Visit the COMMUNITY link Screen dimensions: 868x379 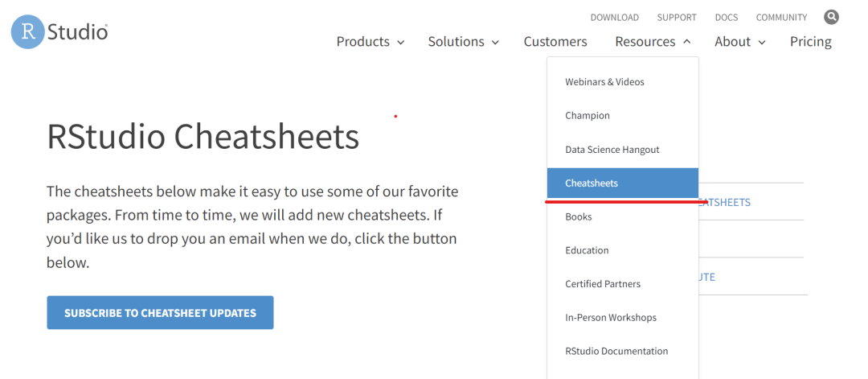pyautogui.click(x=781, y=18)
